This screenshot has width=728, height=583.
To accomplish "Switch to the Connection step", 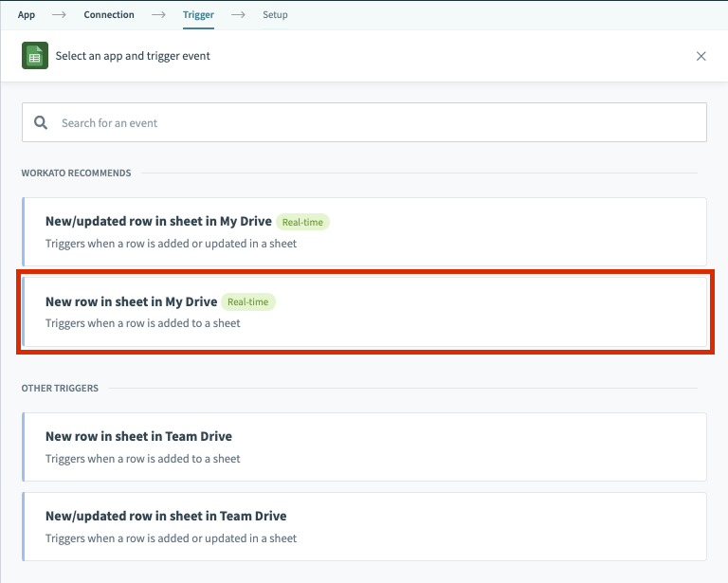I will click(109, 15).
